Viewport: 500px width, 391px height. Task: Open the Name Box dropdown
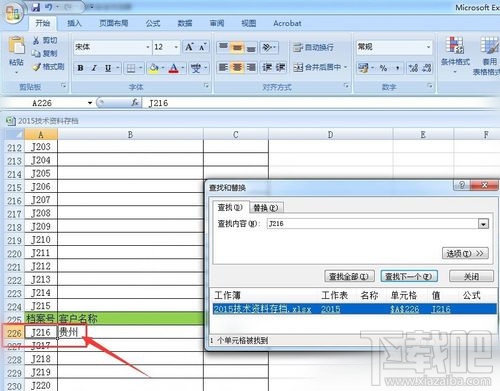[89, 103]
